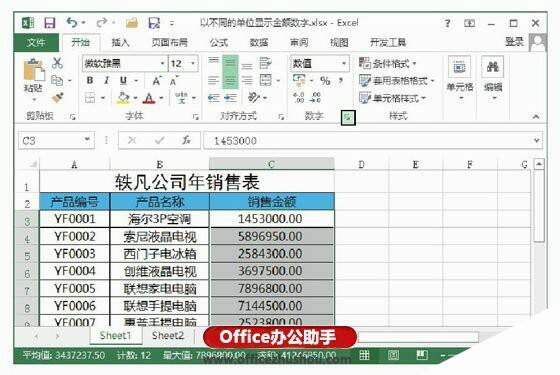Open the number format dropdown

tap(344, 64)
